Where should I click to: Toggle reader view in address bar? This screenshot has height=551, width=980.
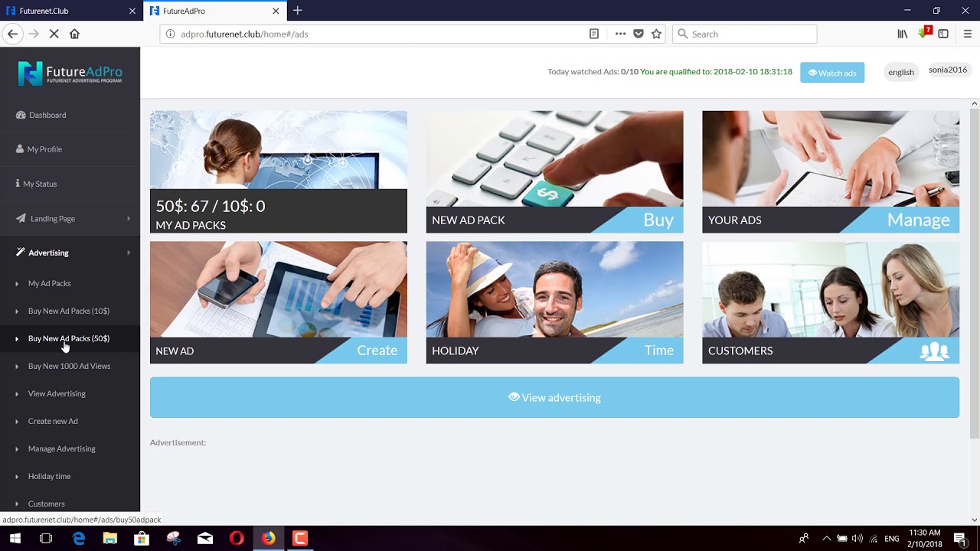(x=594, y=34)
